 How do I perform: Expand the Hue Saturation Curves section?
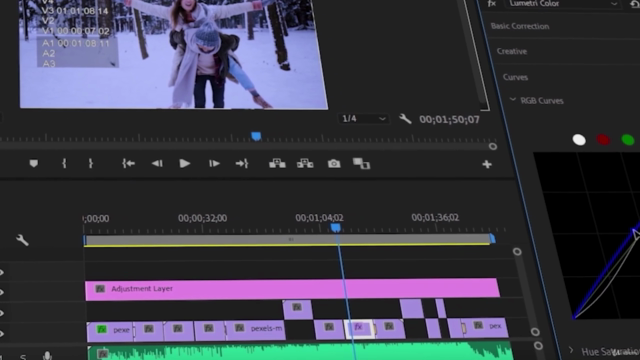(x=571, y=350)
